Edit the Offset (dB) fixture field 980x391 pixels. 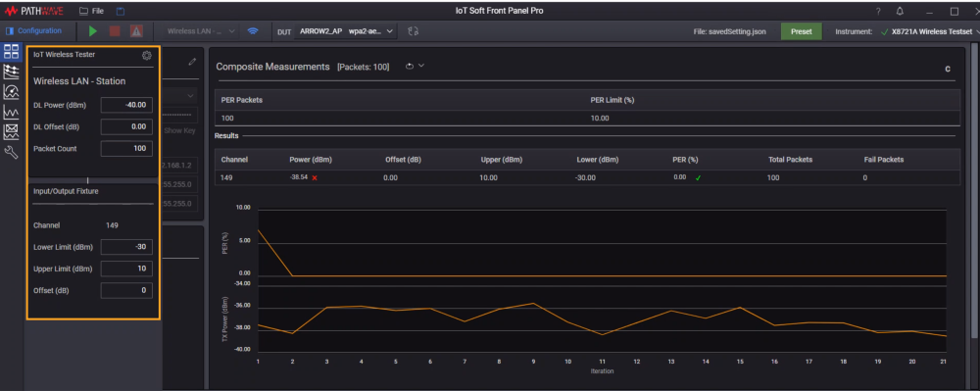click(x=126, y=290)
